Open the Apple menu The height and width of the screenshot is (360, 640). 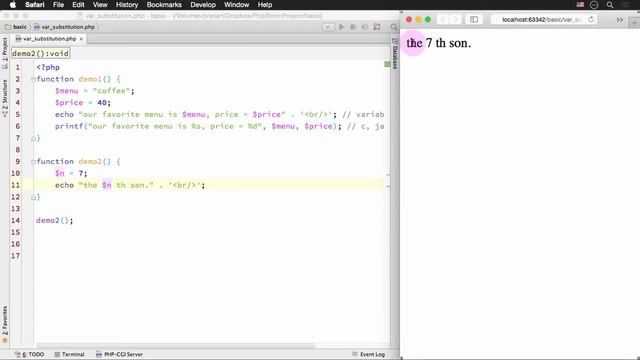[13, 5]
